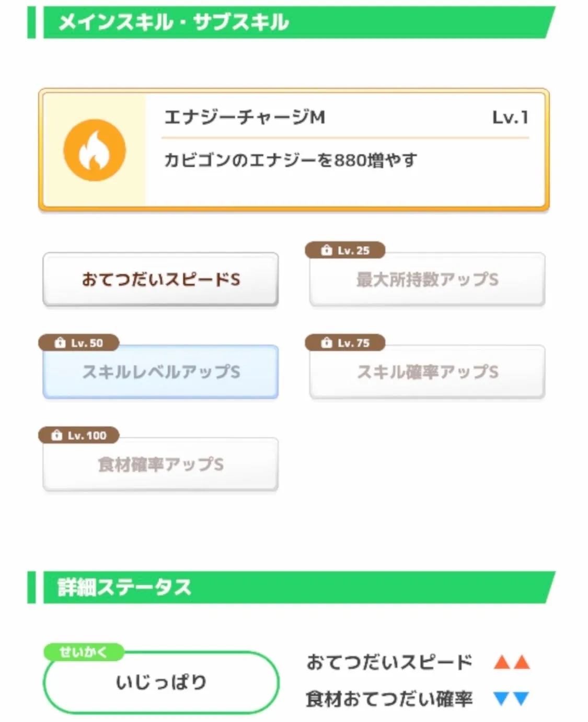Click the green せいかく label tag
588x722 pixels.
(x=84, y=652)
